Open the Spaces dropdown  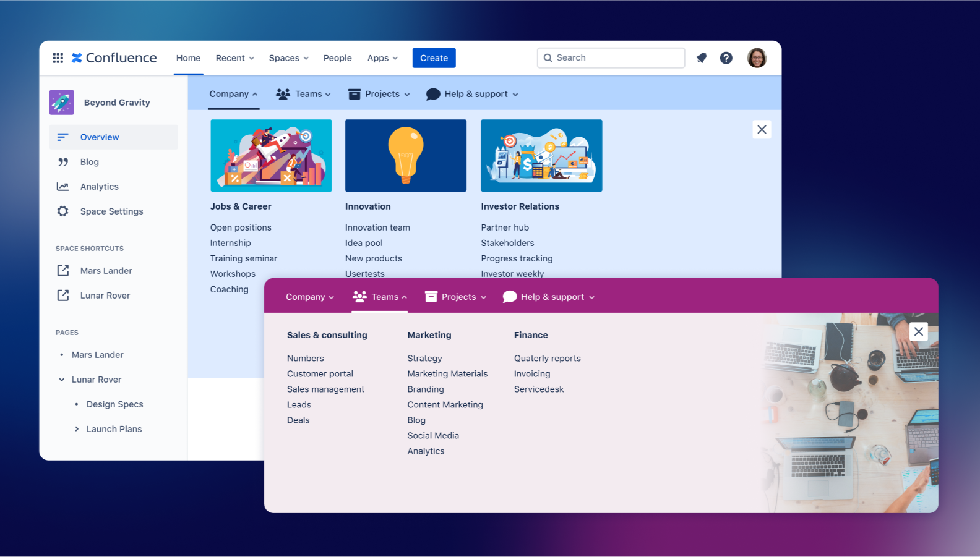click(289, 58)
